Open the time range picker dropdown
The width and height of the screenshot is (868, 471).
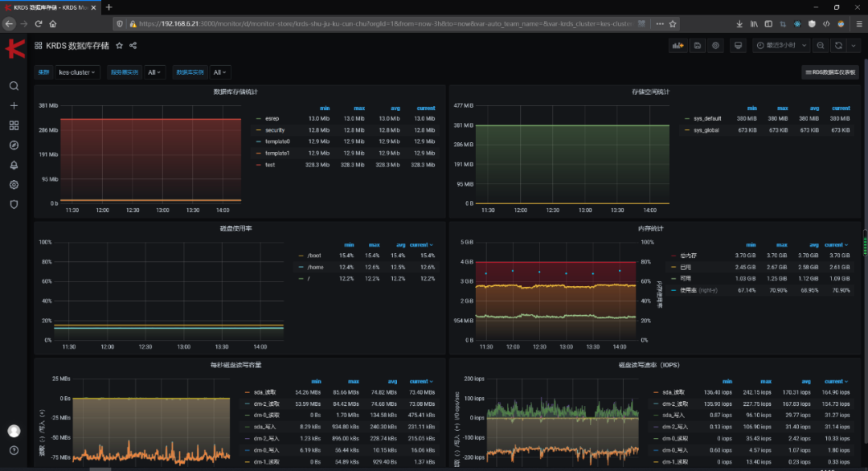tap(782, 45)
